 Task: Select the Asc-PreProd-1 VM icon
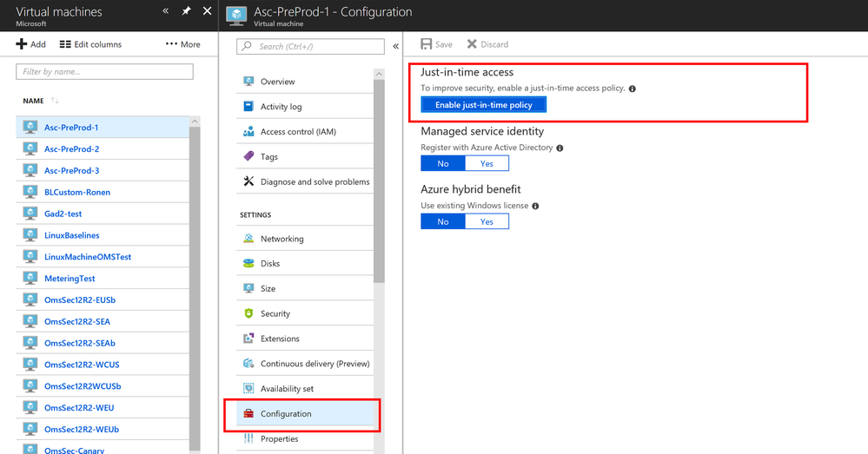tap(30, 128)
